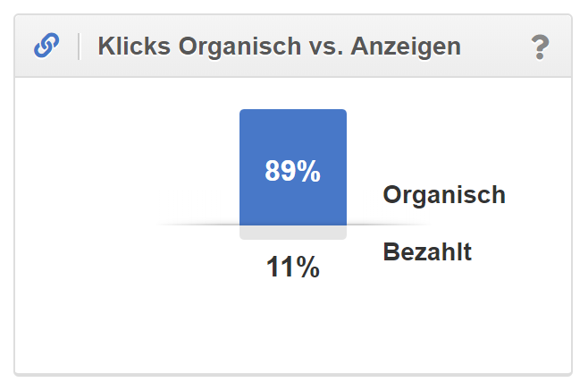The width and height of the screenshot is (588, 391).
Task: Click the top edge of the blue bar
Action: click(x=292, y=111)
